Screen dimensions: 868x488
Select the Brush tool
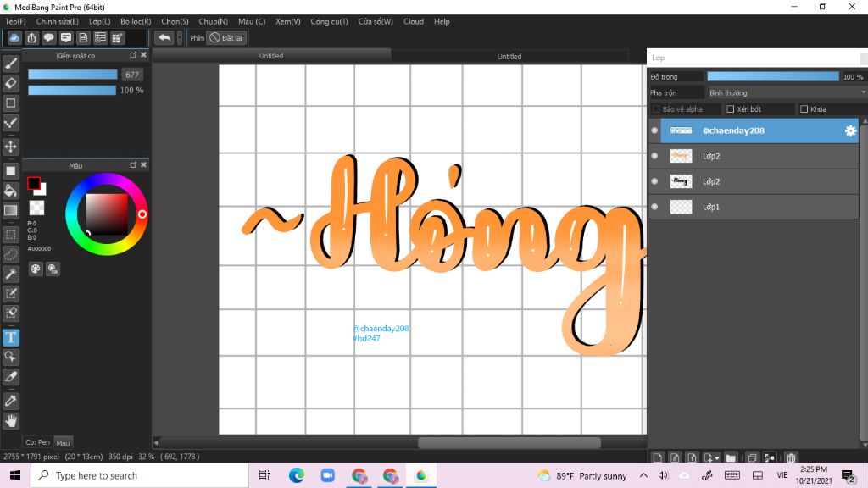tap(10, 64)
